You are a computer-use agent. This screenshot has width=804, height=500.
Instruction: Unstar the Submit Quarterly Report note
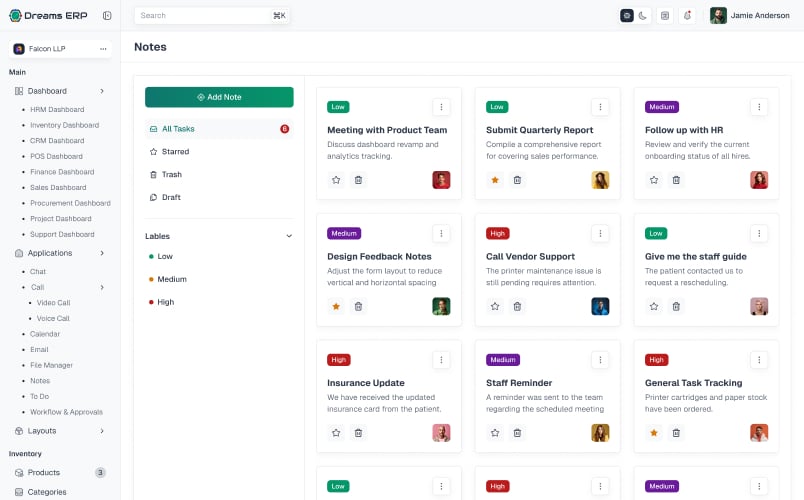pyautogui.click(x=495, y=180)
